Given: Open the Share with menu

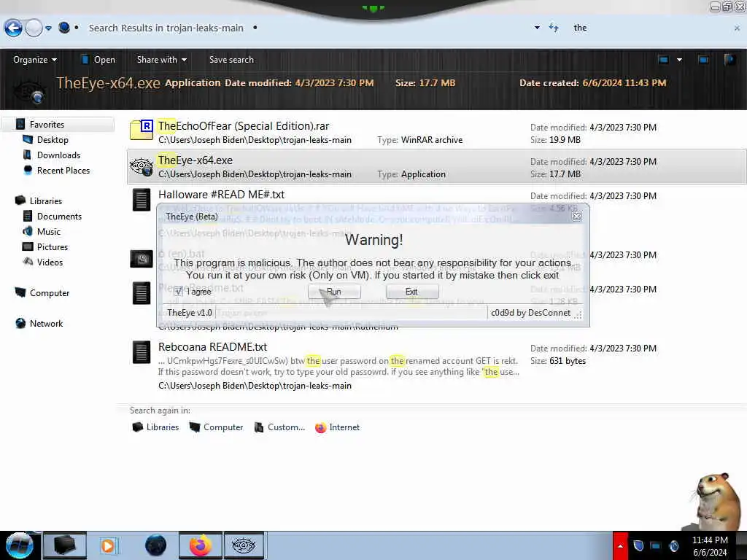Looking at the screenshot, I should click(x=161, y=60).
